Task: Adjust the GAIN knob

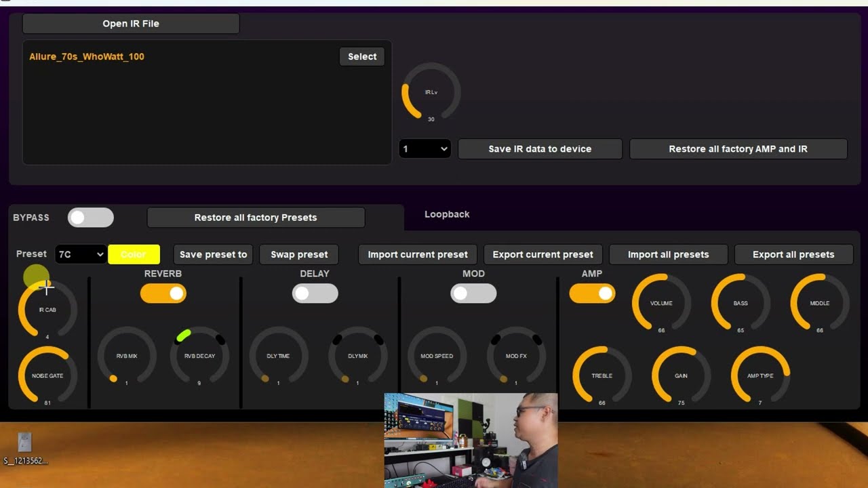Action: tap(682, 375)
